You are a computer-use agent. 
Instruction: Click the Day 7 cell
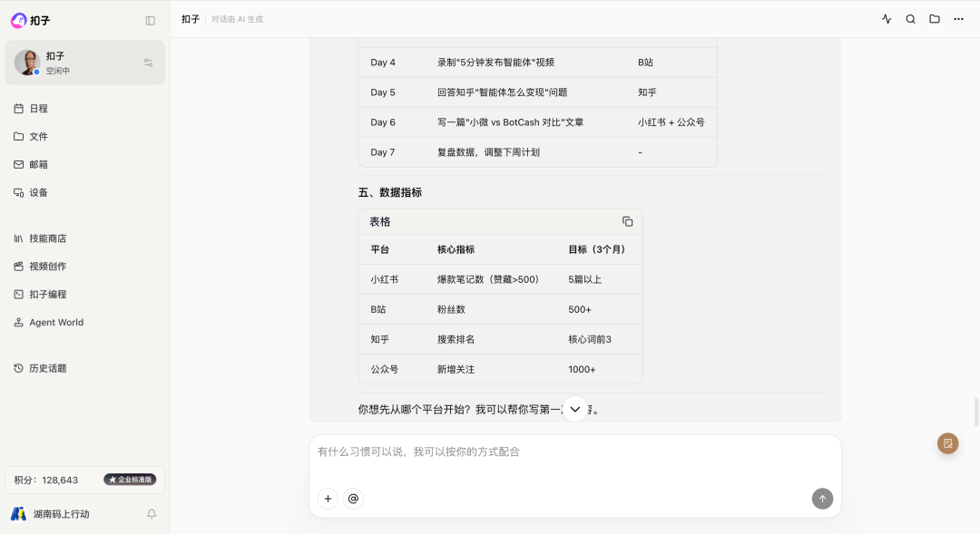point(383,152)
